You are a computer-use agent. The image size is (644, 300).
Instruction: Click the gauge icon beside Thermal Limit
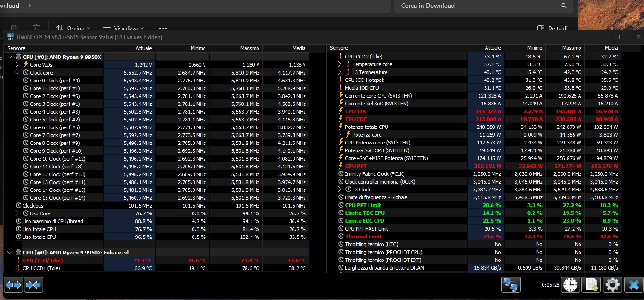[x=341, y=237]
